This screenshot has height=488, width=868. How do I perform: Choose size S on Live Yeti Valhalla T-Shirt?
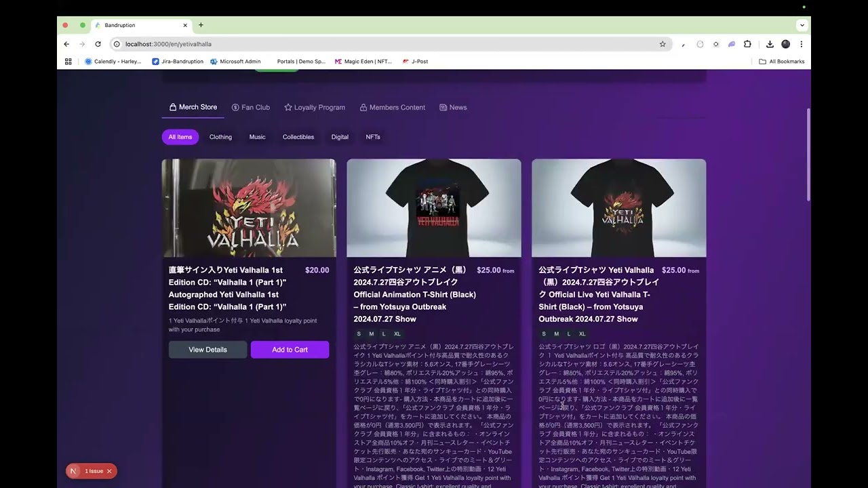(x=544, y=333)
